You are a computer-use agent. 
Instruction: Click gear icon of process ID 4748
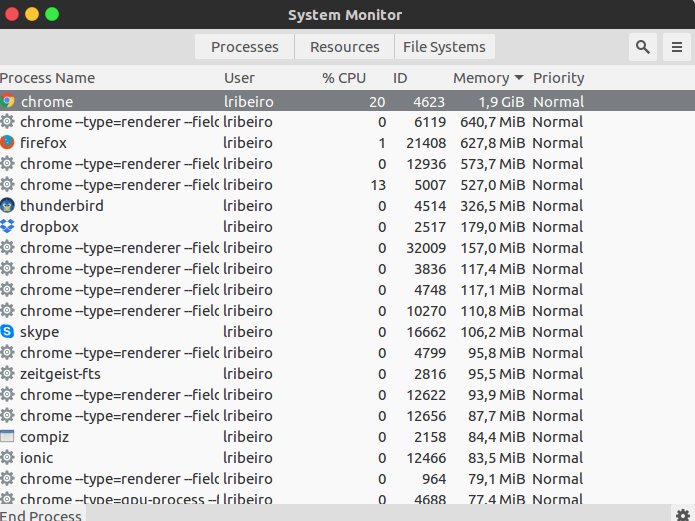point(7,289)
